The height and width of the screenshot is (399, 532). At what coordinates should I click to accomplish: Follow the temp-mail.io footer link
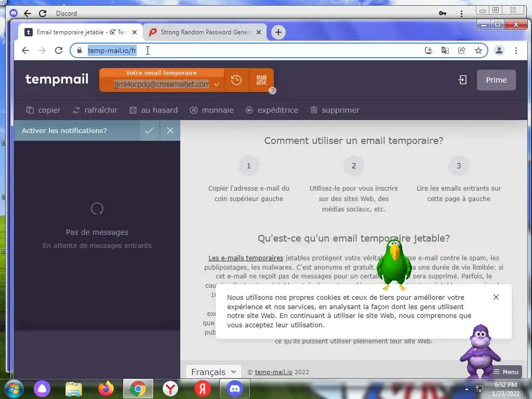click(273, 372)
